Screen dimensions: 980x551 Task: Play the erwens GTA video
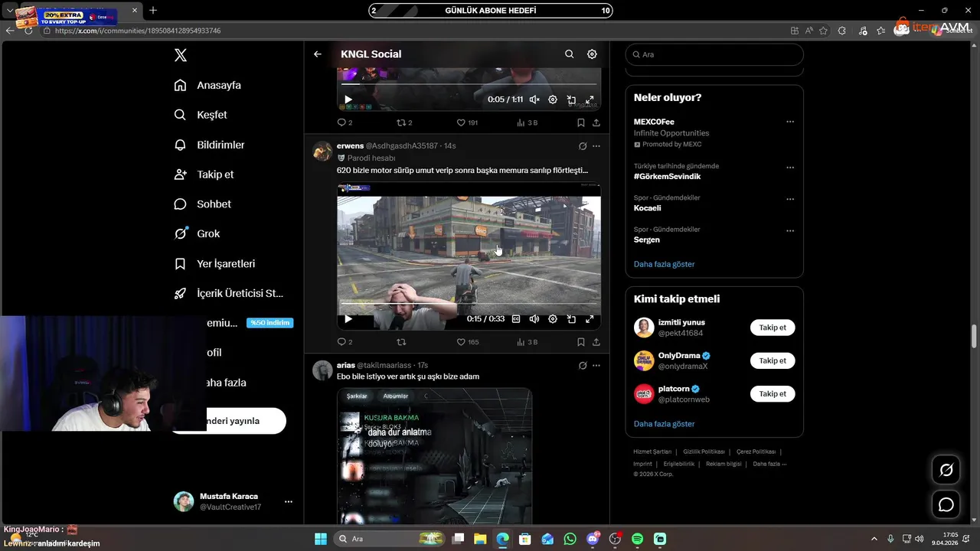(x=348, y=319)
